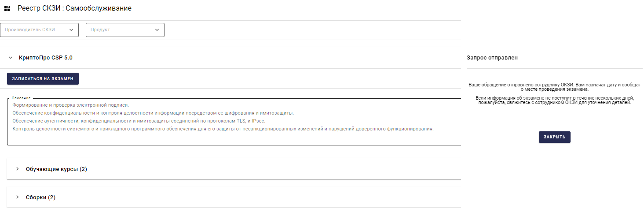The width and height of the screenshot is (644, 208).
Task: Select the Обучающие курсы (2) header label
Action: click(56, 169)
